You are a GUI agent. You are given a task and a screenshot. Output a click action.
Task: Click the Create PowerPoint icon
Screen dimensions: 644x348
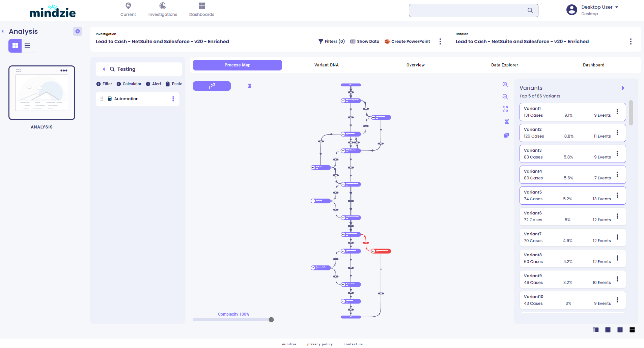pos(387,41)
